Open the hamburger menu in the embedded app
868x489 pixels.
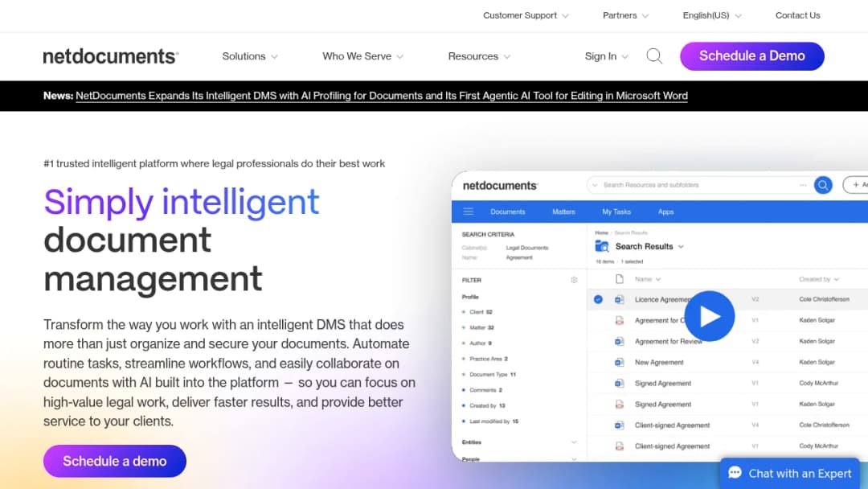point(469,212)
